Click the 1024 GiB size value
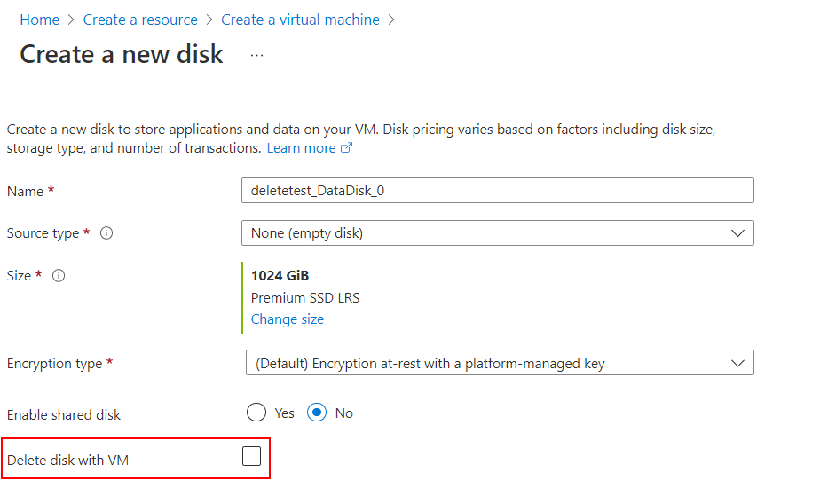Screen dimensions: 820x504 click(x=280, y=276)
